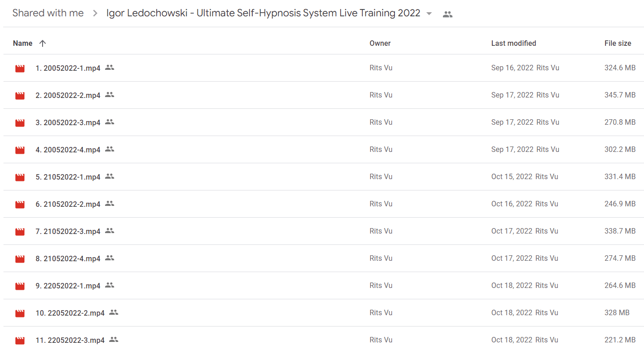Click shared people icon beside 4. 20052022-4.mp4
The height and width of the screenshot is (351, 644).
(x=110, y=149)
